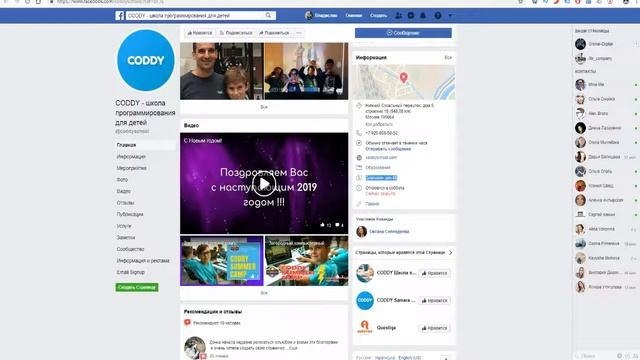Follow the page with Подписаться
The image size is (640, 360).
236,33
